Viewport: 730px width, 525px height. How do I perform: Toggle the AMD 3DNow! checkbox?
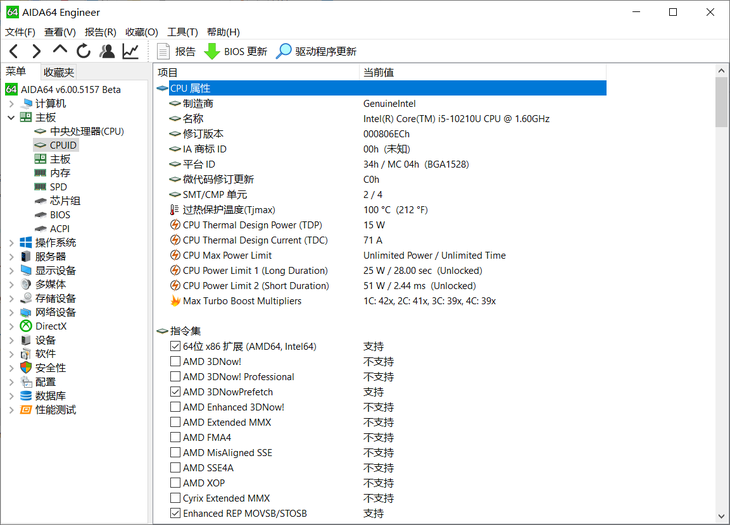[x=175, y=361]
